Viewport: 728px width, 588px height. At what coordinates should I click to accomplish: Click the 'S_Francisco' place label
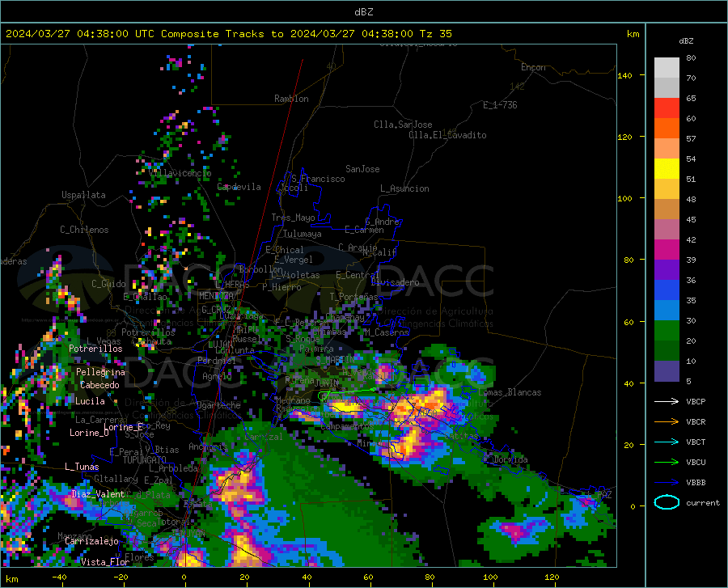319,179
